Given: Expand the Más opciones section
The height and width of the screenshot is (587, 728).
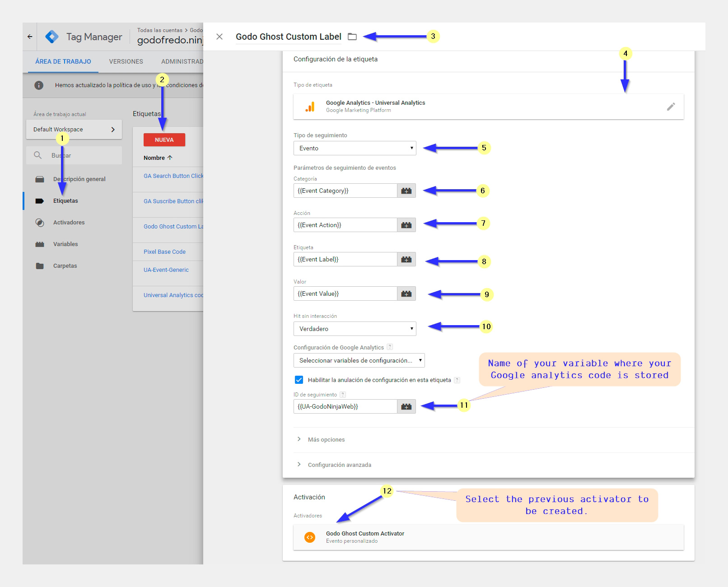Looking at the screenshot, I should pyautogui.click(x=326, y=439).
